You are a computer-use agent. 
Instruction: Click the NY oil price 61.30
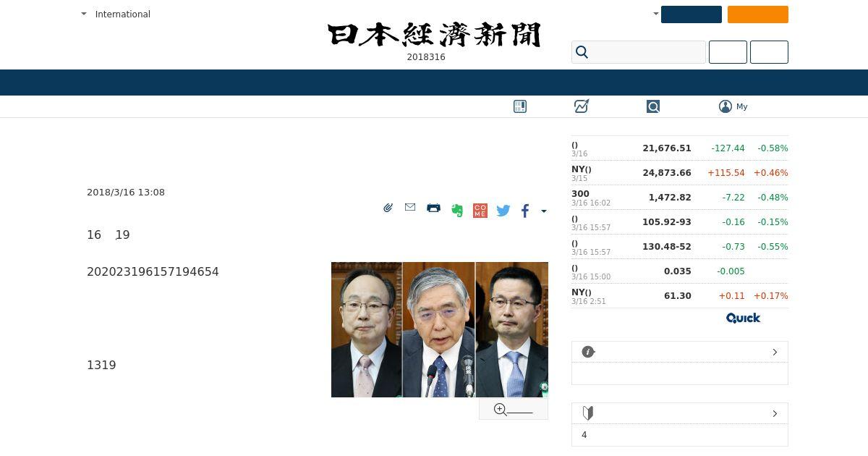click(678, 296)
